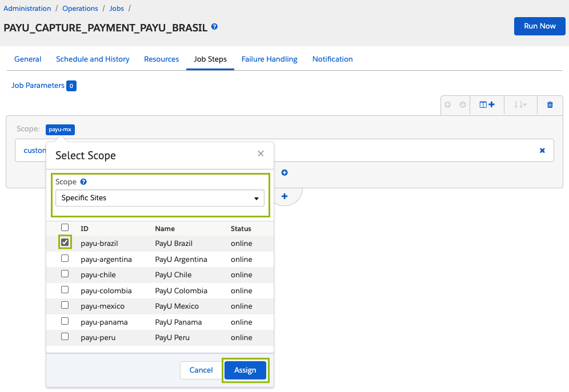Click the Run Now button
Viewport: 569px width, 392px height.
(x=540, y=26)
